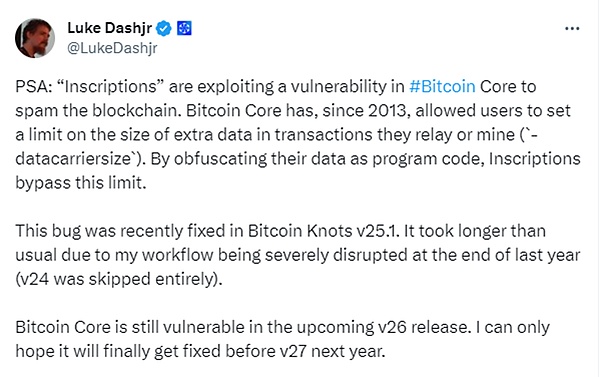Open Luke Dashjr's profile avatar
Viewport: 600px width, 377px height.
[35, 38]
